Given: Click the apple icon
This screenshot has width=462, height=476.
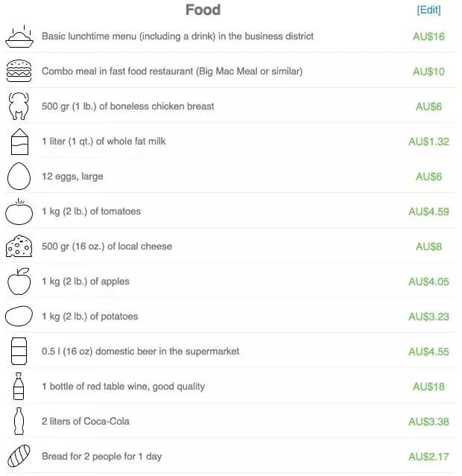Looking at the screenshot, I should [19, 282].
